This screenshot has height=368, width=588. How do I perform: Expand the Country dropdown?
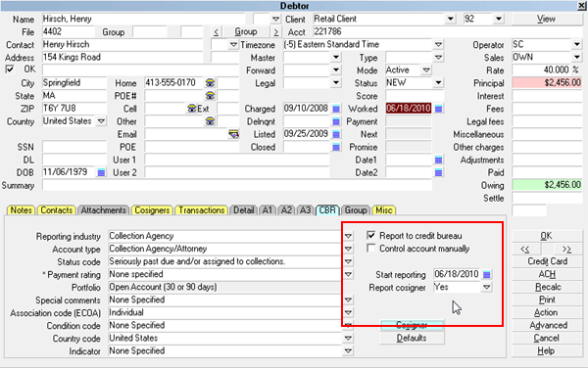[x=101, y=121]
